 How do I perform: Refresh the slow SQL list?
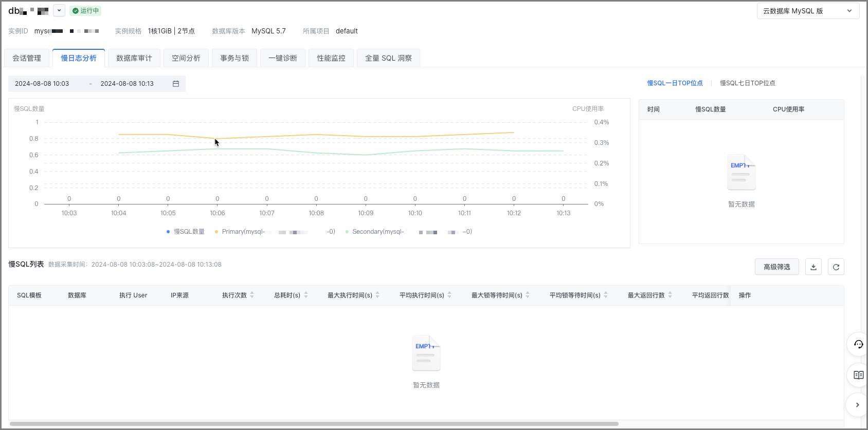[836, 267]
